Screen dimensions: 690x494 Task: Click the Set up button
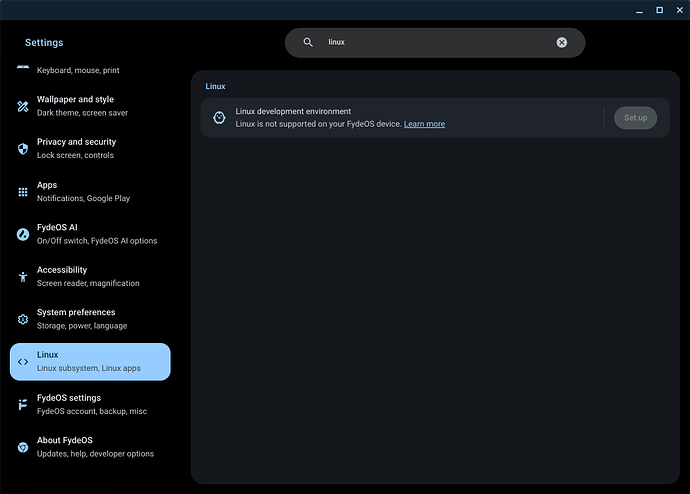click(635, 118)
